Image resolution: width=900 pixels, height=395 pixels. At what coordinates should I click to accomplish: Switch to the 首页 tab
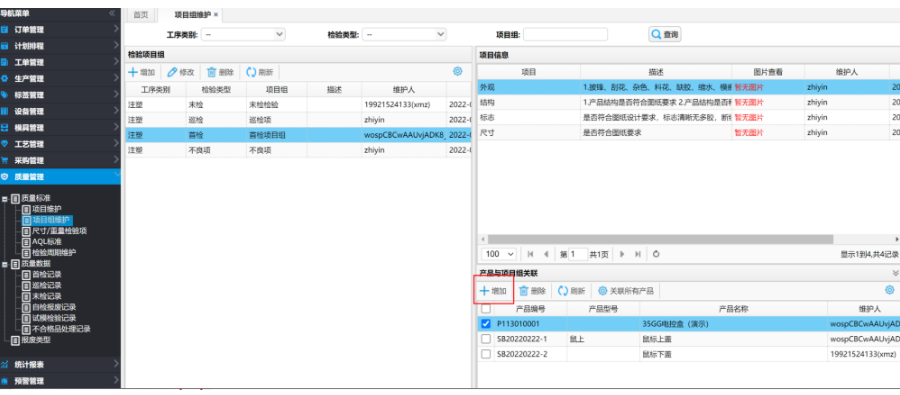[x=141, y=14]
